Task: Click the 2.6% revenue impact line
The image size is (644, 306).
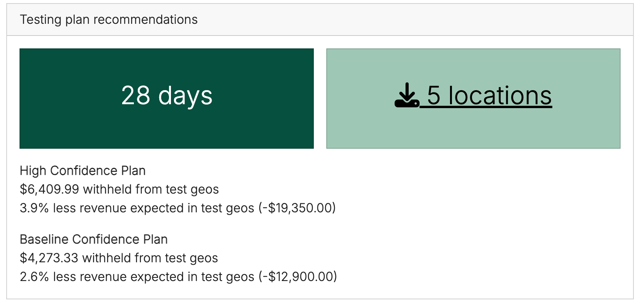Action: [x=178, y=277]
